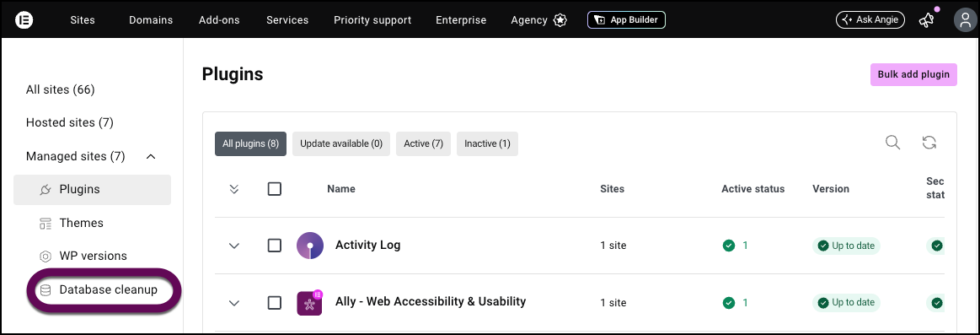Image resolution: width=980 pixels, height=335 pixels.
Task: Click the WP versions hexagon icon
Action: [45, 257]
